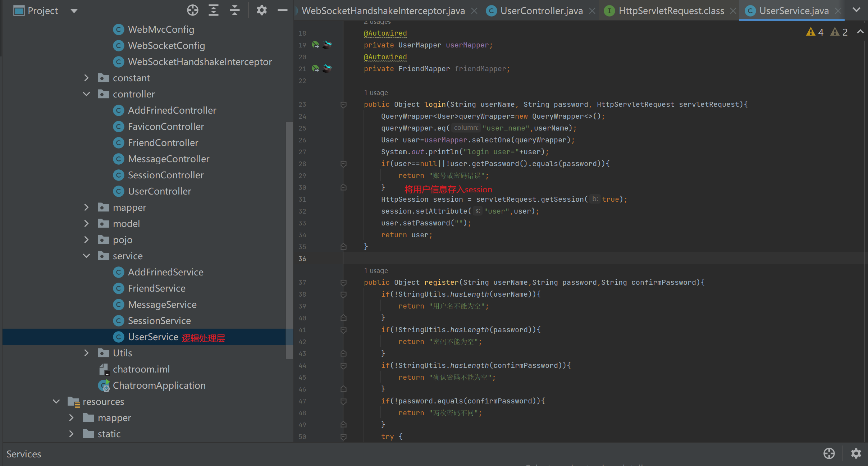Screen dimensions: 868x466
Task: Click the gutter bean icon on line 21
Action: click(x=315, y=69)
